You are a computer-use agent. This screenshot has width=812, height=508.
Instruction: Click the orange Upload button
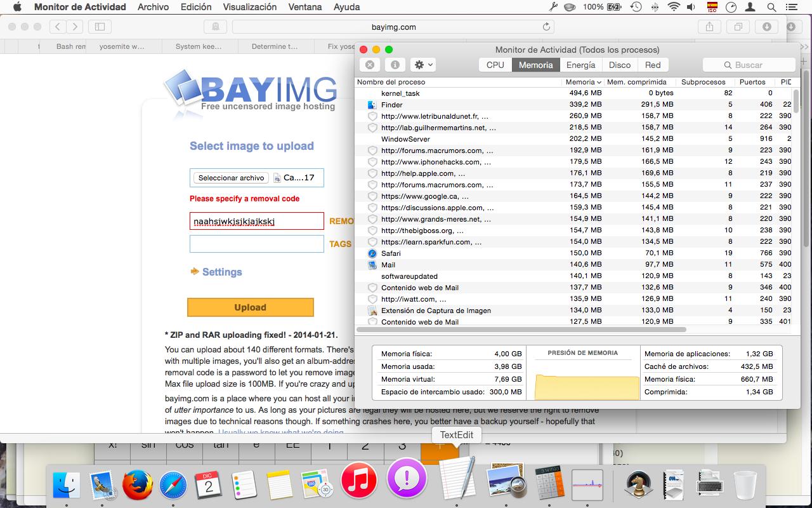tap(251, 307)
